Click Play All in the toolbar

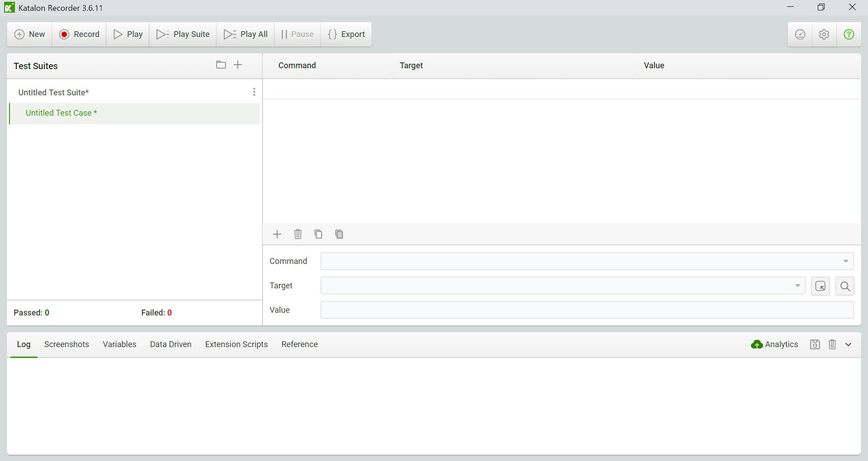246,34
